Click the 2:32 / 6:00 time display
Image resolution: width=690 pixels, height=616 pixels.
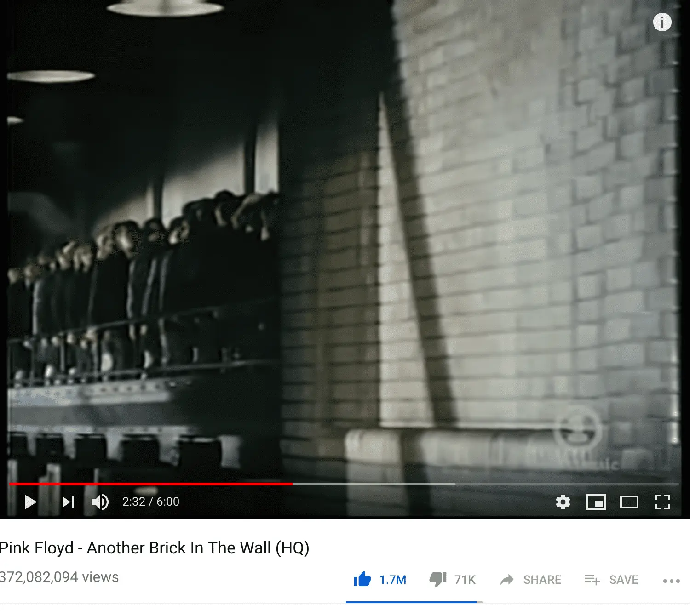tap(151, 502)
